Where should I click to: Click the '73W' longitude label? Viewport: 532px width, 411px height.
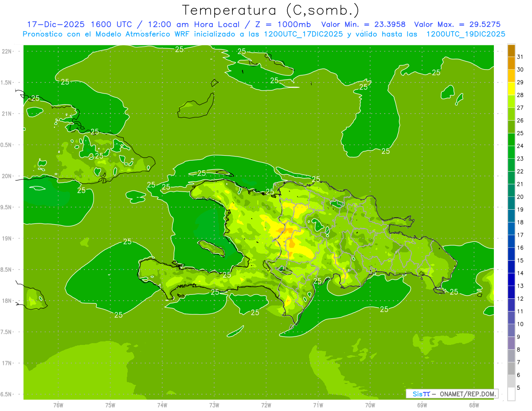214,405
